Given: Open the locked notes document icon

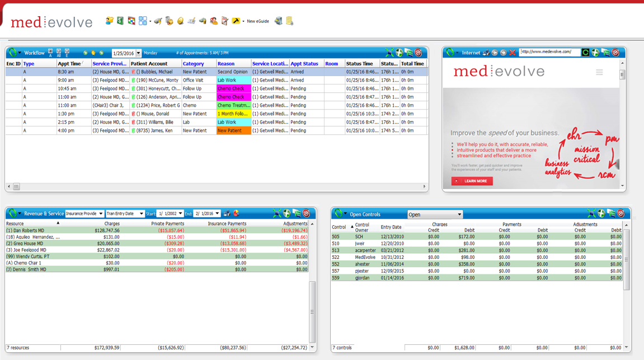Looking at the screenshot, I should pyautogui.click(x=290, y=21).
